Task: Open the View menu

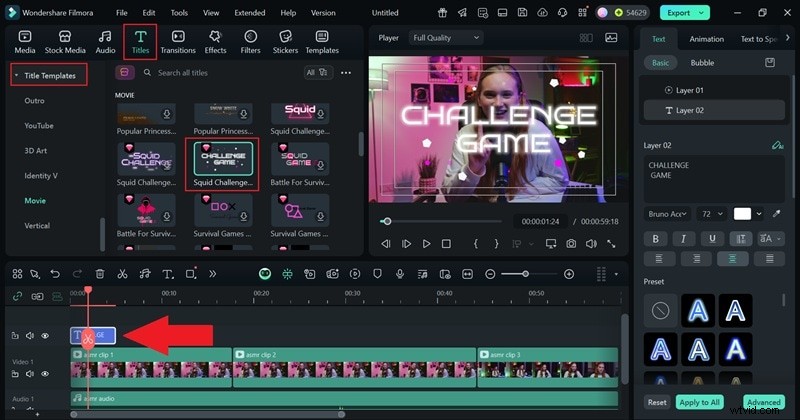Action: click(x=211, y=13)
